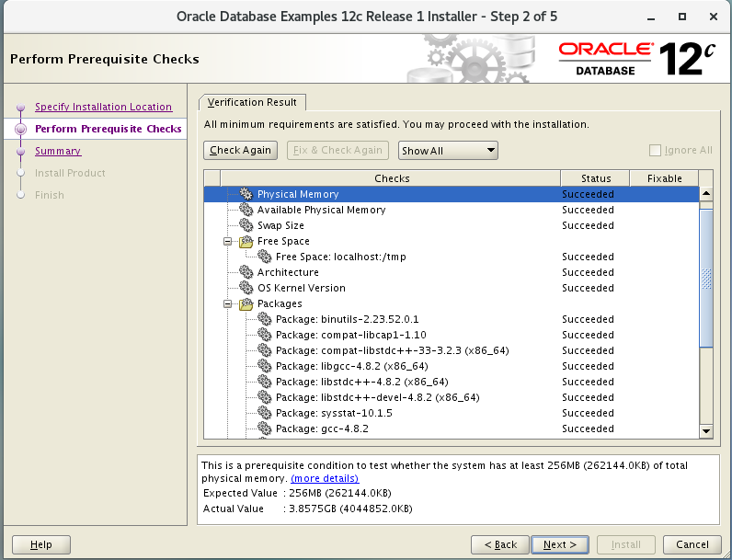Click the gear icon beside Package: binutils-2.23.52.0.1
732x560 pixels.
(264, 319)
